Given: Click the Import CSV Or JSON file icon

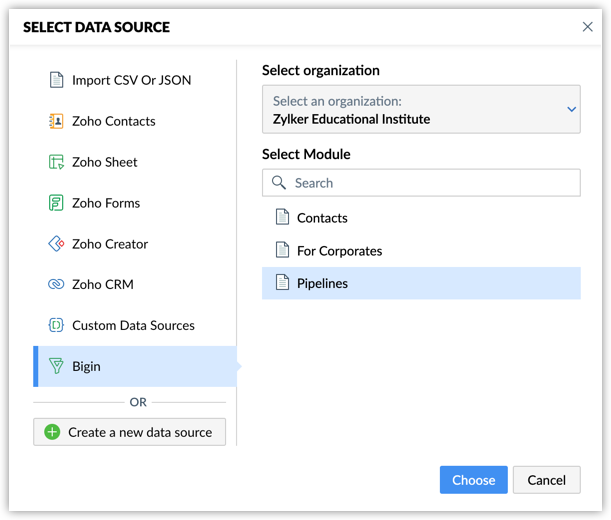Looking at the screenshot, I should (57, 80).
